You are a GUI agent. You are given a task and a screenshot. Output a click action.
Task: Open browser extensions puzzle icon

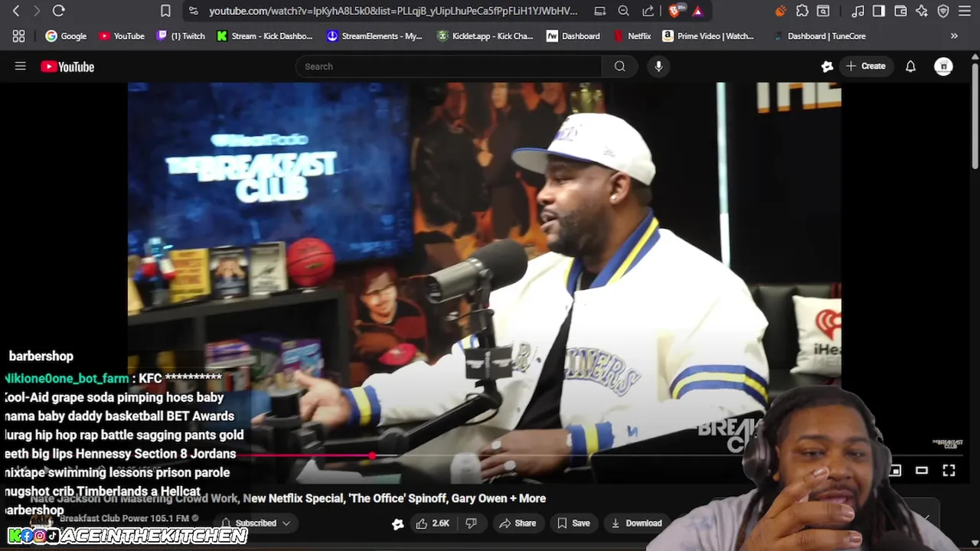802,11
